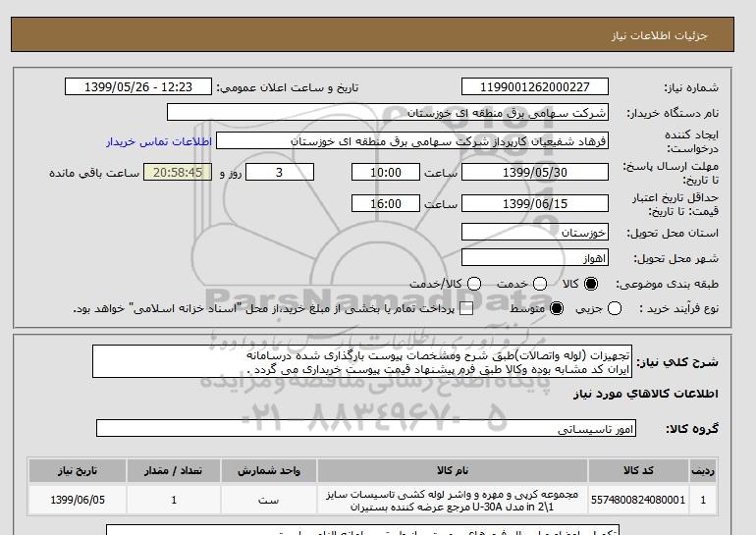Click the remaining time countdown 20:58:45

[178, 172]
